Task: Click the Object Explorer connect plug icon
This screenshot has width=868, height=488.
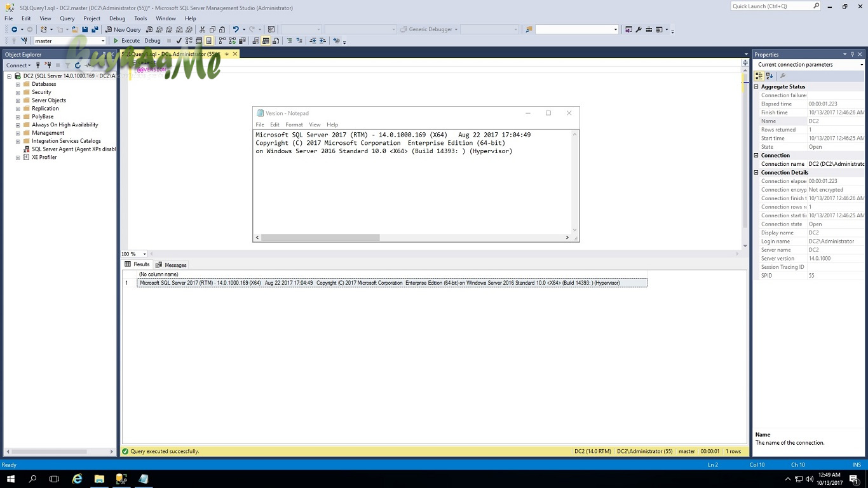Action: [x=37, y=65]
